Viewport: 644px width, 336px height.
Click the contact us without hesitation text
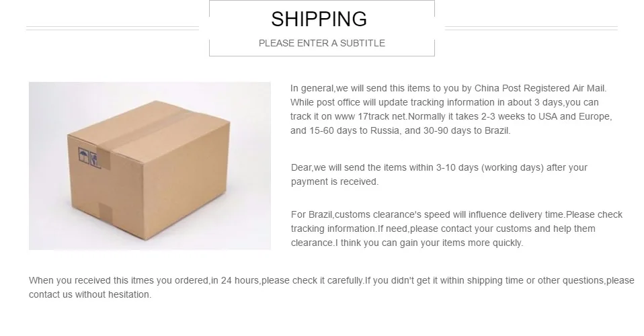pyautogui.click(x=89, y=294)
